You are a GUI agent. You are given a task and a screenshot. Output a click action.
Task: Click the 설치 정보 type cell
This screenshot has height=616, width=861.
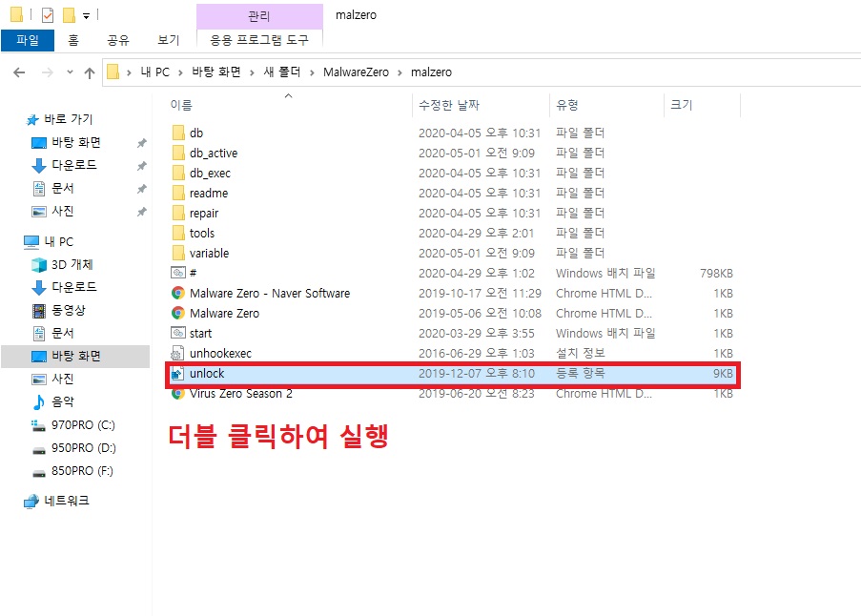(x=580, y=353)
